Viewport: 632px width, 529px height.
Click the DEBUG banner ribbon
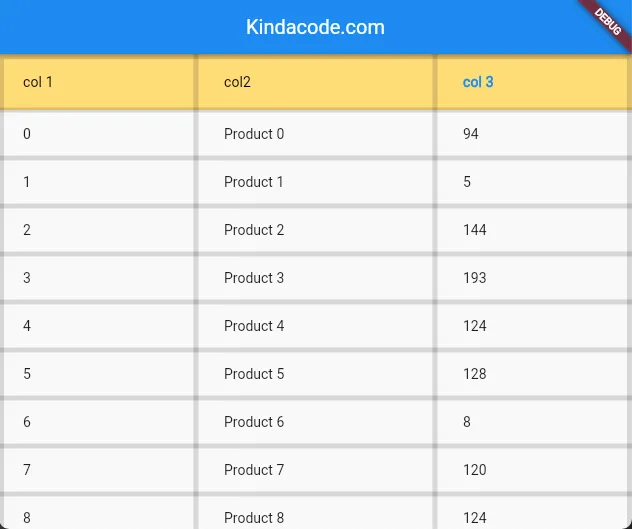pos(607,21)
